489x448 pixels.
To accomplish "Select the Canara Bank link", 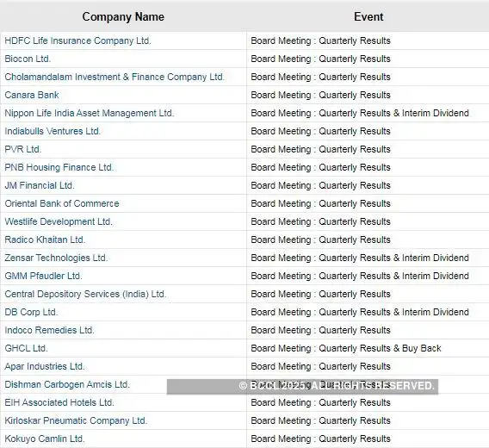I will click(x=32, y=96).
